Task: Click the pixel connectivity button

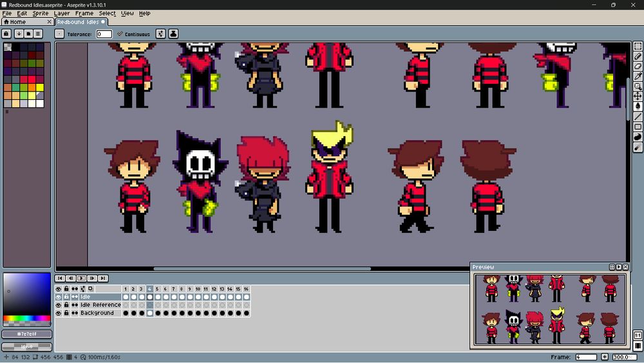Action: 160,34
